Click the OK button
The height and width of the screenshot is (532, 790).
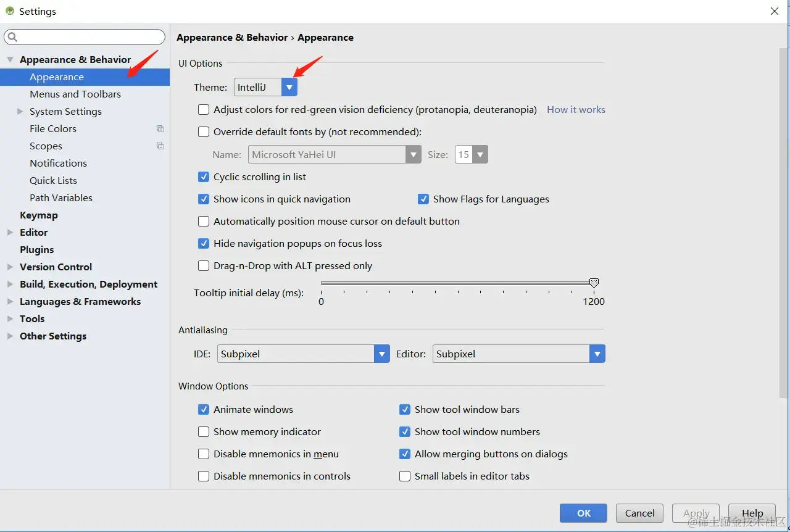point(583,513)
